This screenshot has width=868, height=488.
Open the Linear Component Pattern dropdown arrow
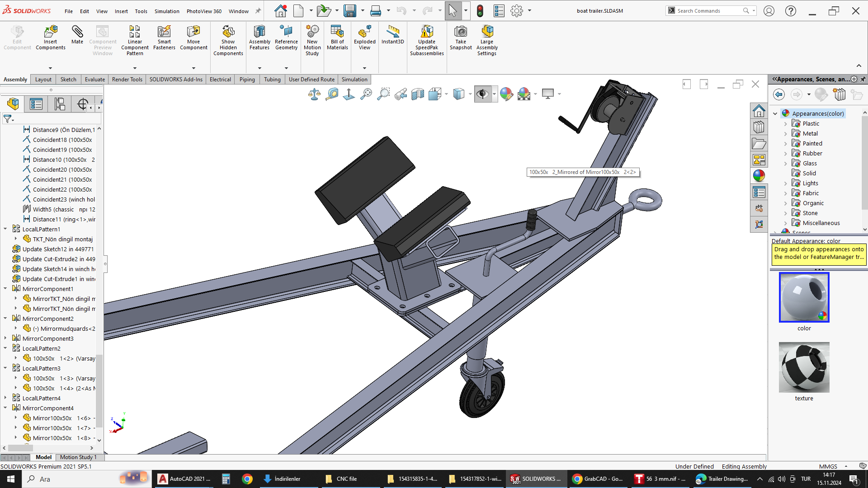(x=135, y=68)
